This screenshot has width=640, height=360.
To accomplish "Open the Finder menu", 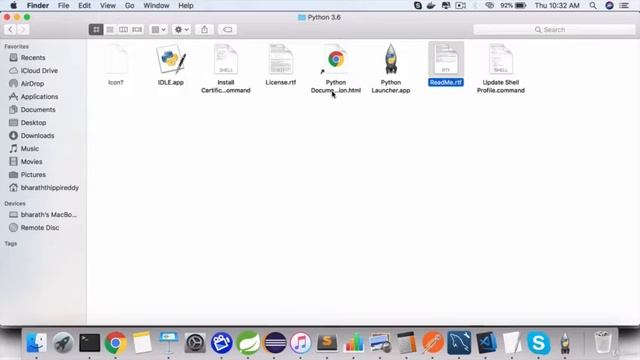I will [38, 6].
